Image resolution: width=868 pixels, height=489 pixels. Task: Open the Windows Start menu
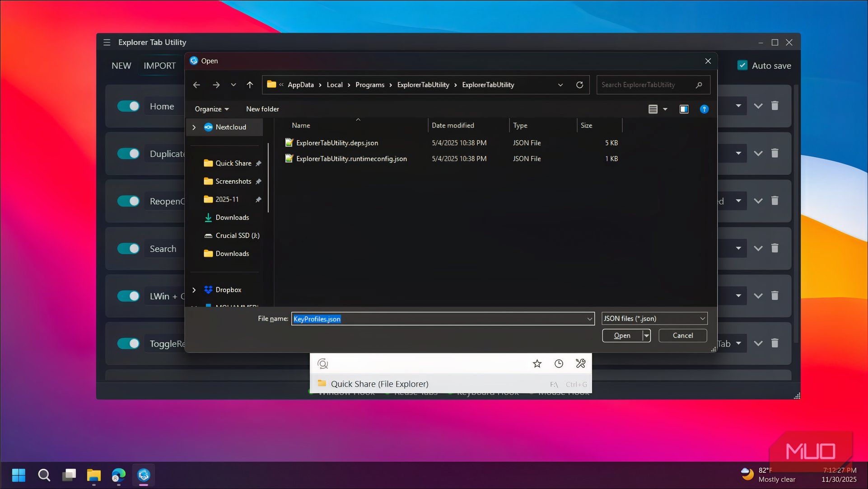coord(19,475)
